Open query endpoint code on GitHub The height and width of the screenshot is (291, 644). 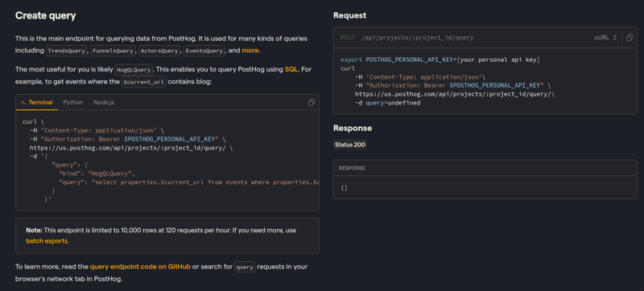coord(140,267)
